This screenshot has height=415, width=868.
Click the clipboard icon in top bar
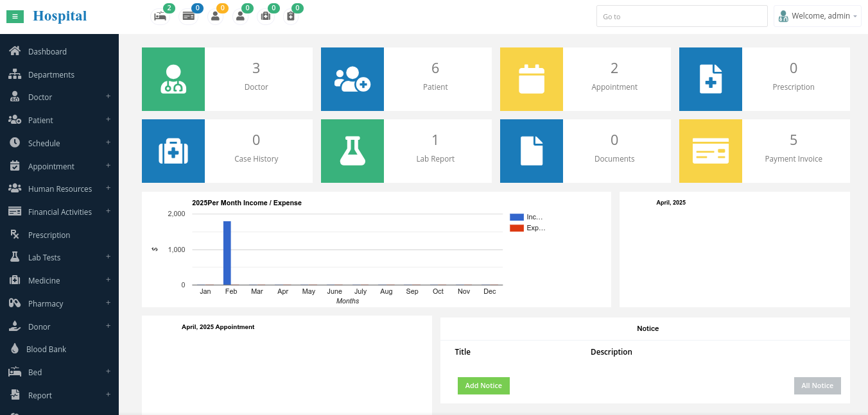pyautogui.click(x=290, y=17)
